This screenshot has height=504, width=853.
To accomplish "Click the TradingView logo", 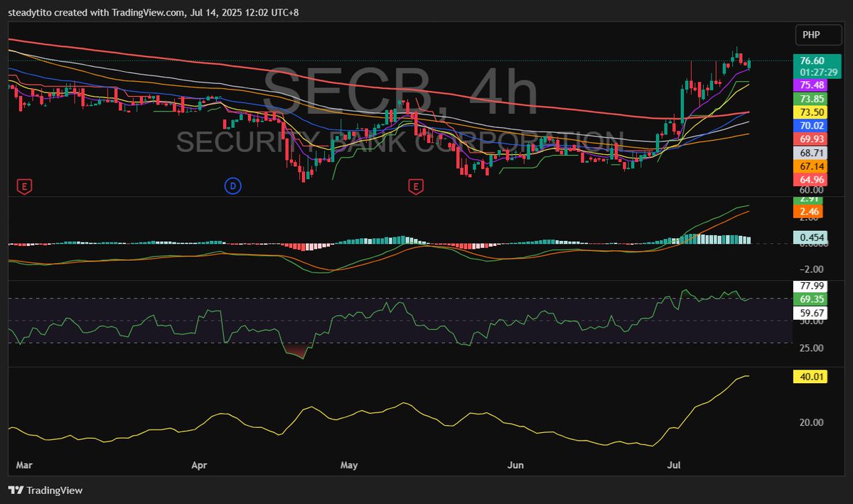I will 46,490.
